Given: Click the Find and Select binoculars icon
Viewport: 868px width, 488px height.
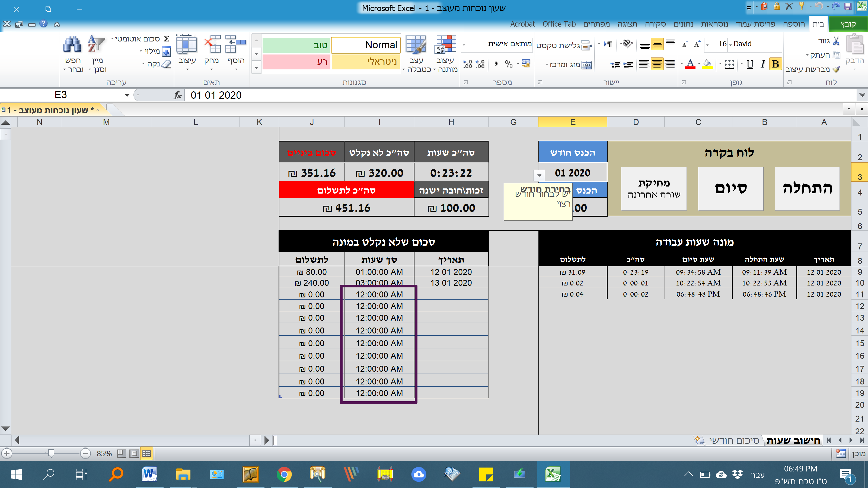Looking at the screenshot, I should point(72,44).
